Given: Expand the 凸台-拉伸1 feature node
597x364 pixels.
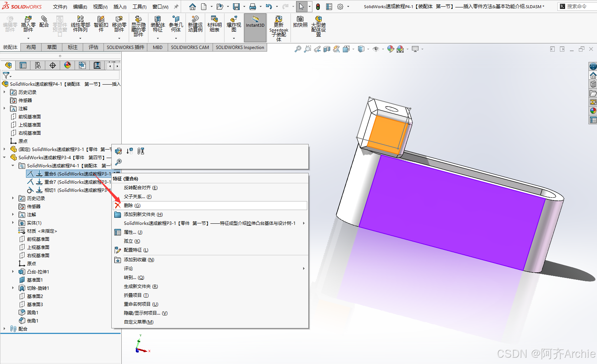Looking at the screenshot, I should coord(13,272).
